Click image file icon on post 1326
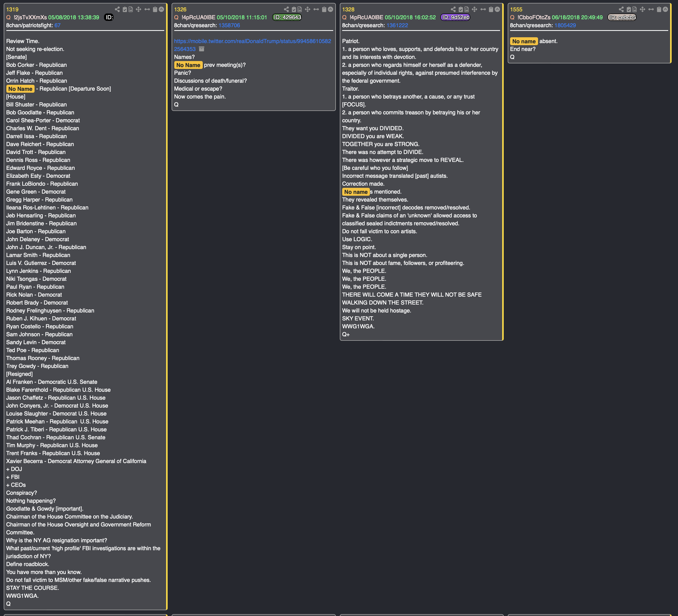 300,10
